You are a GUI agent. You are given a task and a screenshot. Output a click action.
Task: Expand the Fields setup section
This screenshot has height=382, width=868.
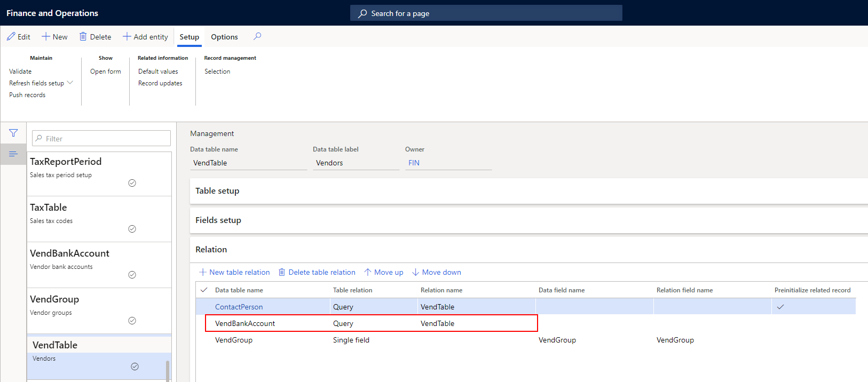[218, 220]
